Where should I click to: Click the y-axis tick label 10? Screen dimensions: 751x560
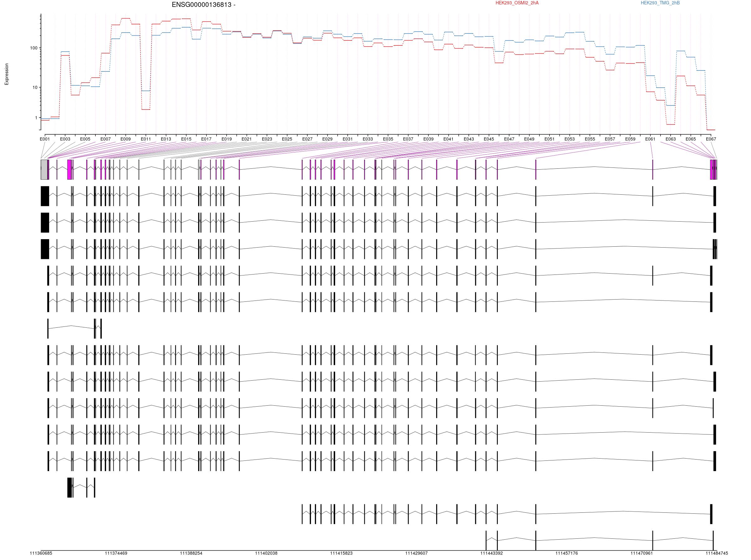point(35,87)
